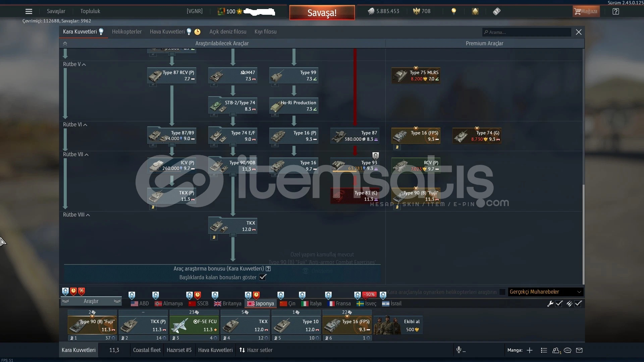The width and height of the screenshot is (644, 362).
Task: Open research bonus help question icon
Action: pos(268,269)
